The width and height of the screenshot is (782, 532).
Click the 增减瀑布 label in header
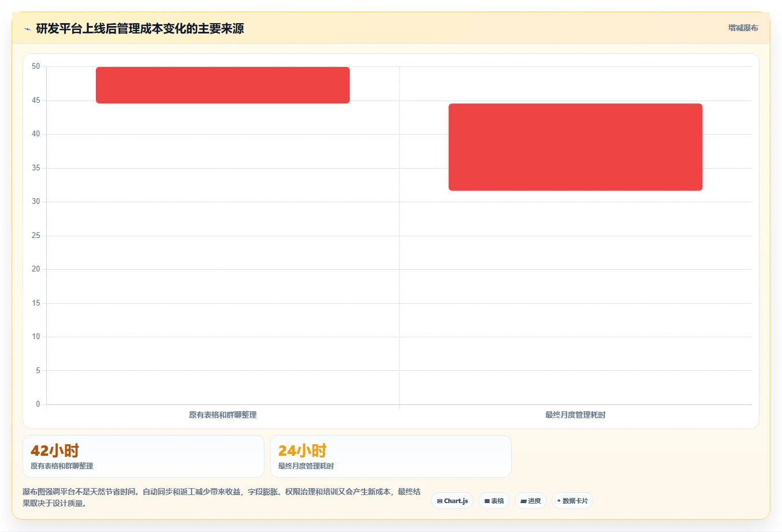point(743,28)
